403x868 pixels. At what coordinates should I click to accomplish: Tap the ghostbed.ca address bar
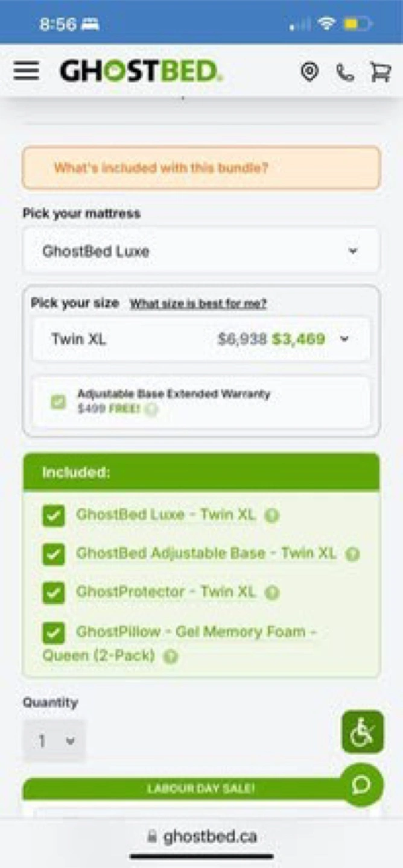click(201, 837)
